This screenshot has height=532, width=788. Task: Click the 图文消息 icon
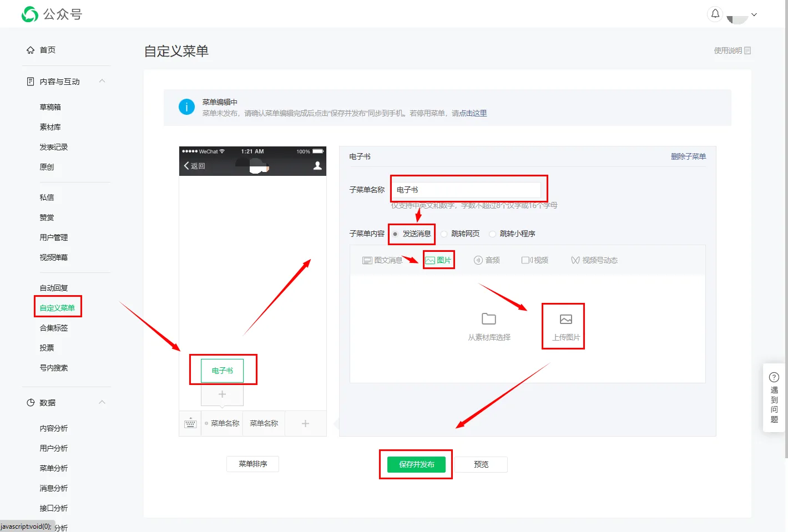point(367,260)
